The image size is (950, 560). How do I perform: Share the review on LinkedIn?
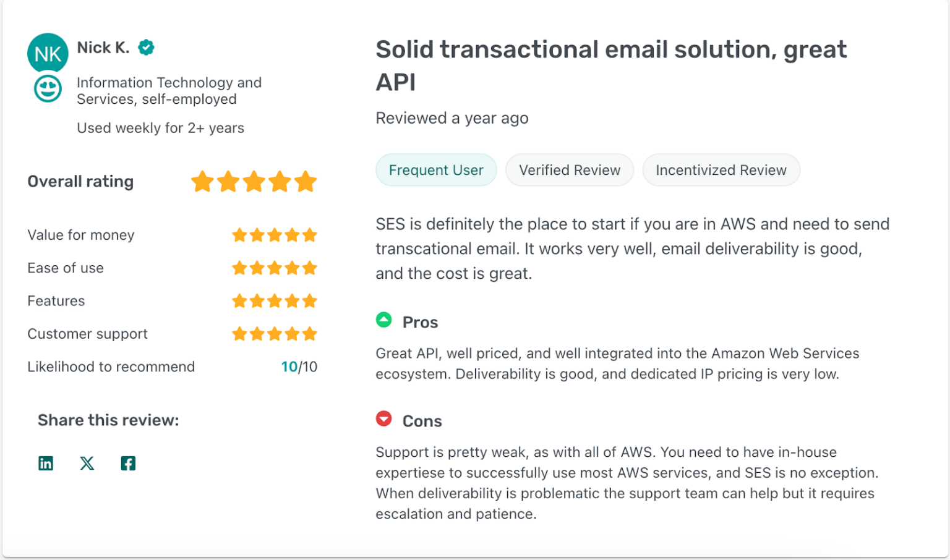(46, 462)
